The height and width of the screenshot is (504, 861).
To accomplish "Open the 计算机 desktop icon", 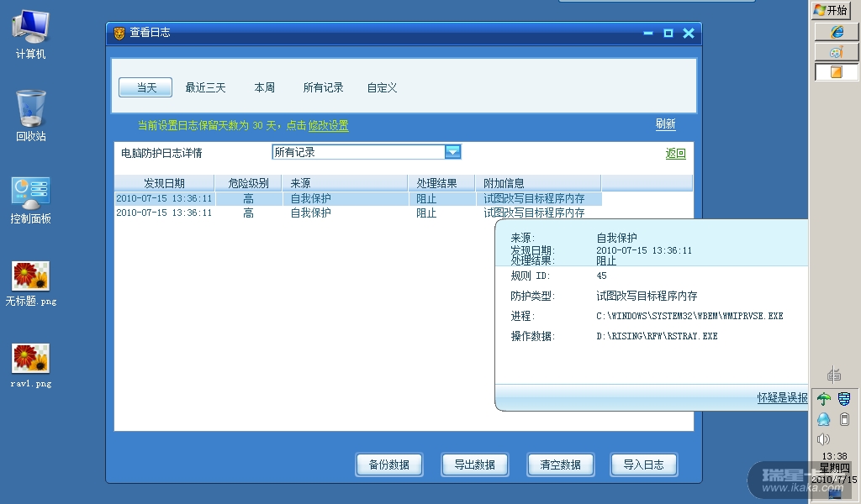I will 31,34.
